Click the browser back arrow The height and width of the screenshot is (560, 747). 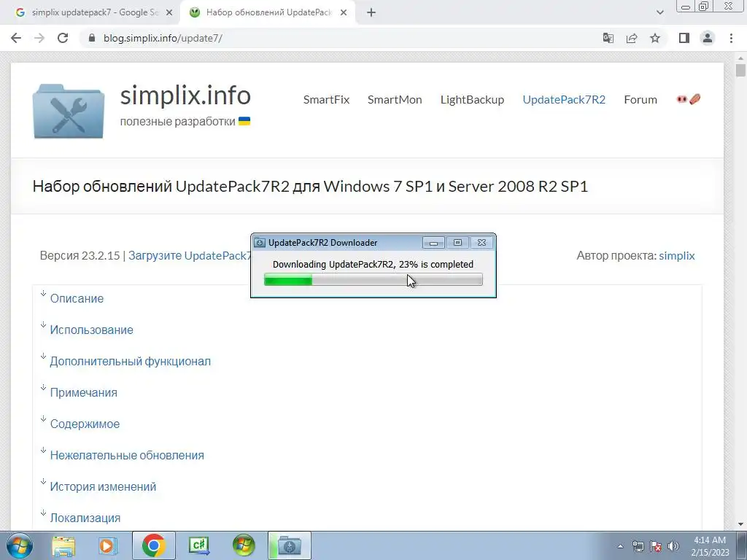click(16, 38)
